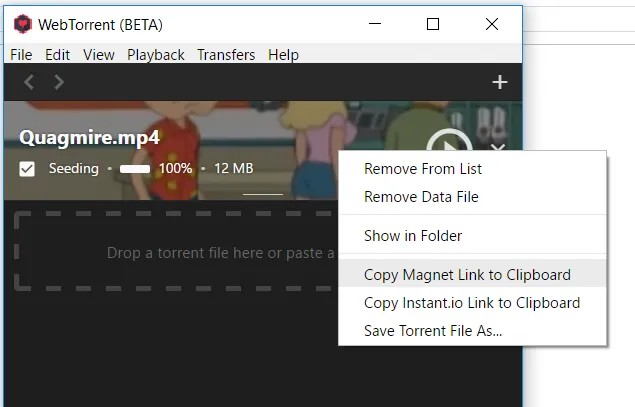Go forward with the right arrow
The width and height of the screenshot is (635, 407).
click(x=59, y=82)
